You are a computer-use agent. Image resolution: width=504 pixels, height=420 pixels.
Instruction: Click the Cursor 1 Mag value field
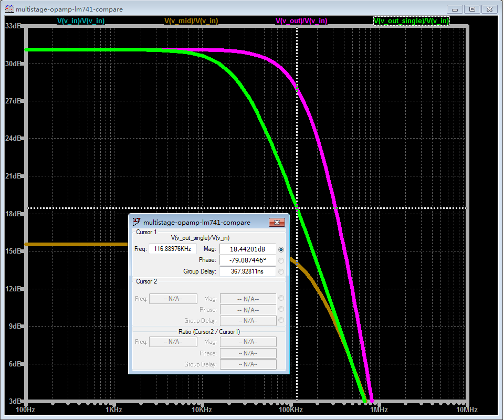coord(247,249)
